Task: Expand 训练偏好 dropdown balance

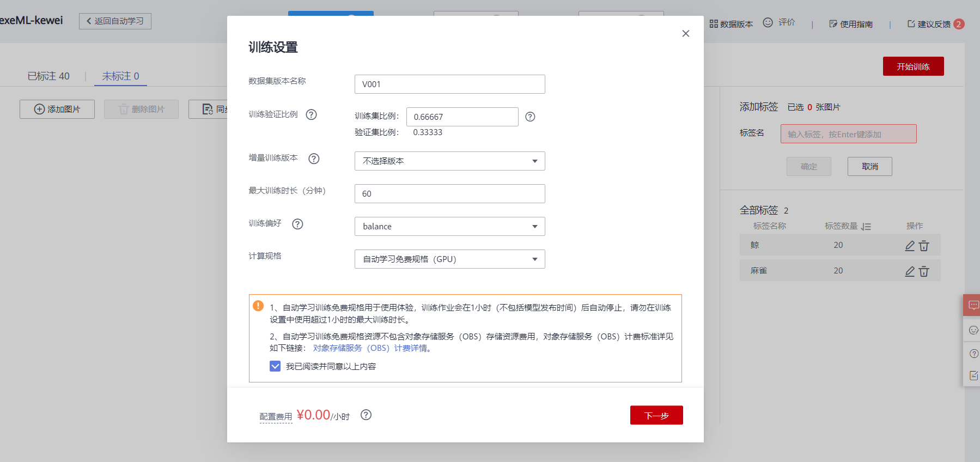Action: (449, 226)
